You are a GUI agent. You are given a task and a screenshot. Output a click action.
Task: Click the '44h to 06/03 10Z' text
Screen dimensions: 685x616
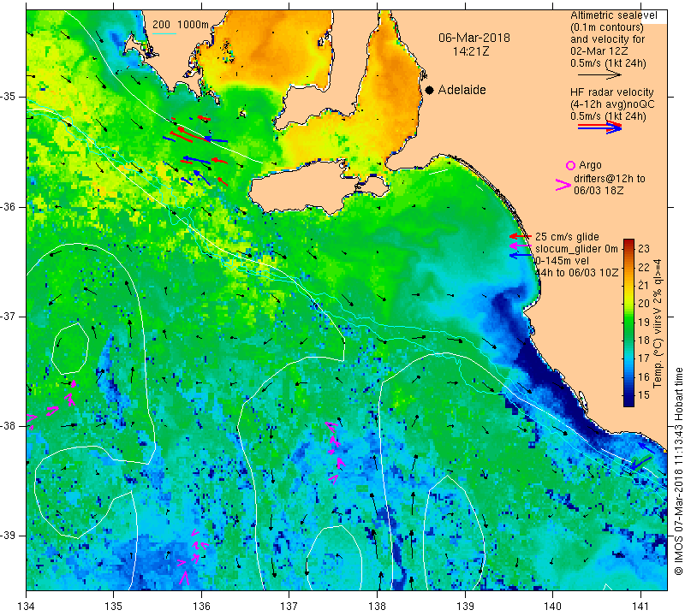tap(576, 272)
